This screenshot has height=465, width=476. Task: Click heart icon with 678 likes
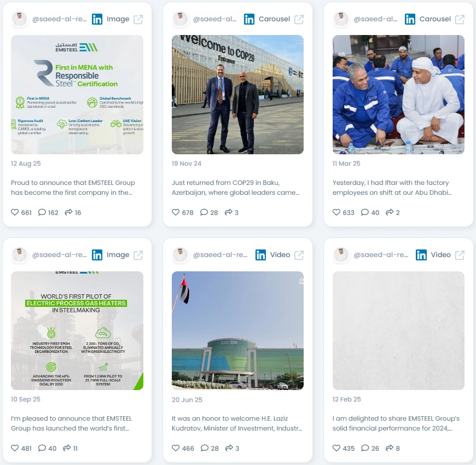click(x=176, y=212)
